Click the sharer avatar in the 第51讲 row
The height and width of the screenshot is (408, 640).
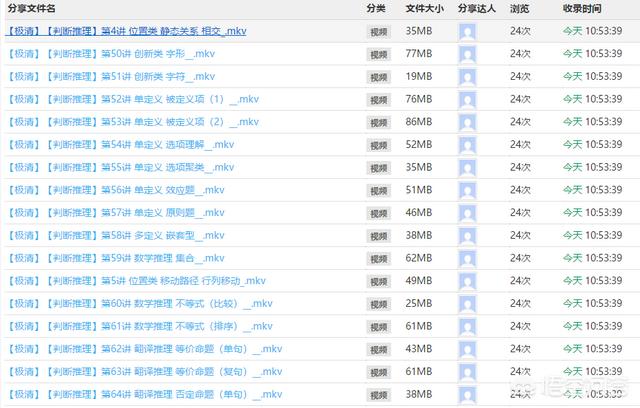click(x=467, y=77)
